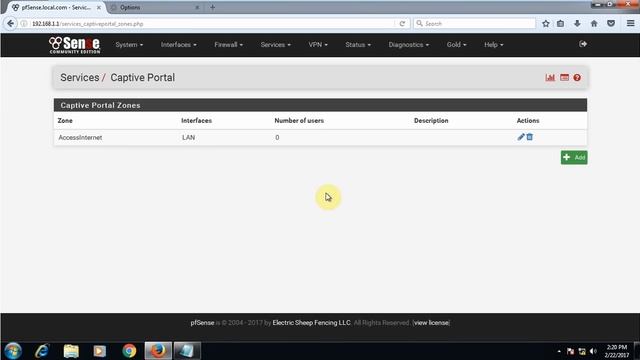Image resolution: width=640 pixels, height=360 pixels.
Task: Expand the Firewall menu
Action: pos(229,45)
